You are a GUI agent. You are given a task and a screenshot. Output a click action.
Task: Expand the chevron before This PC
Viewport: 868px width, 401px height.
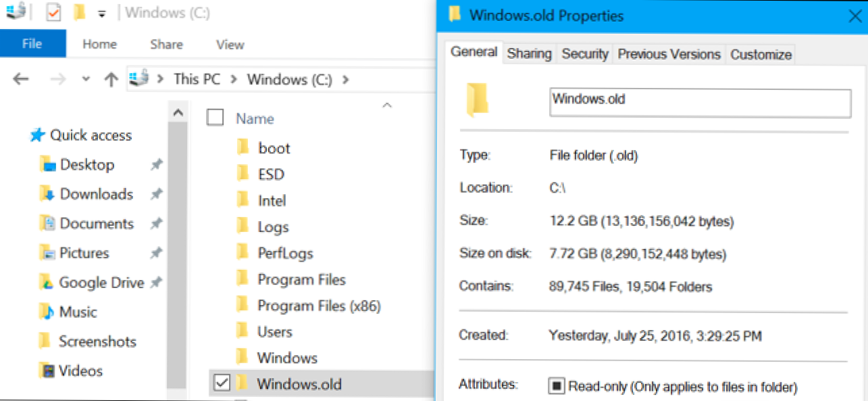pyautogui.click(x=161, y=79)
